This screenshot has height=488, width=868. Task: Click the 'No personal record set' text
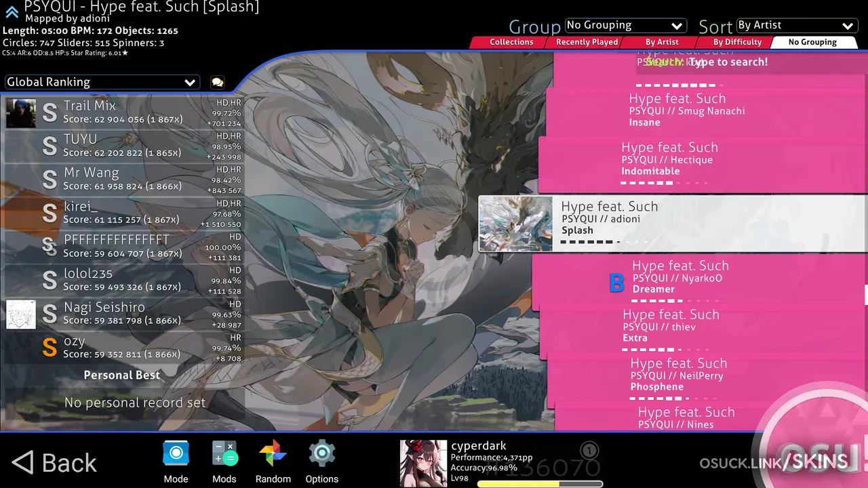(x=135, y=403)
